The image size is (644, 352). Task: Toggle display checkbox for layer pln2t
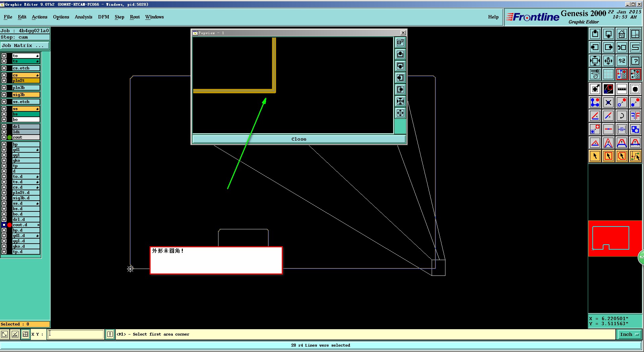(4, 81)
